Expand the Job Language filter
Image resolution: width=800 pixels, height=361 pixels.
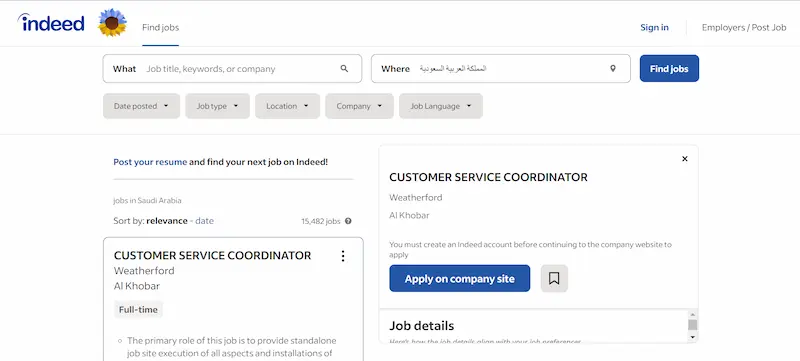click(x=441, y=106)
